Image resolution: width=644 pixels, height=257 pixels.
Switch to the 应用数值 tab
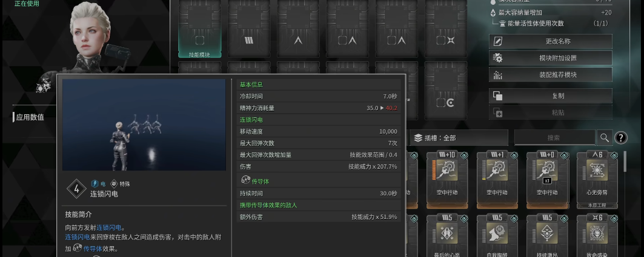click(x=30, y=117)
